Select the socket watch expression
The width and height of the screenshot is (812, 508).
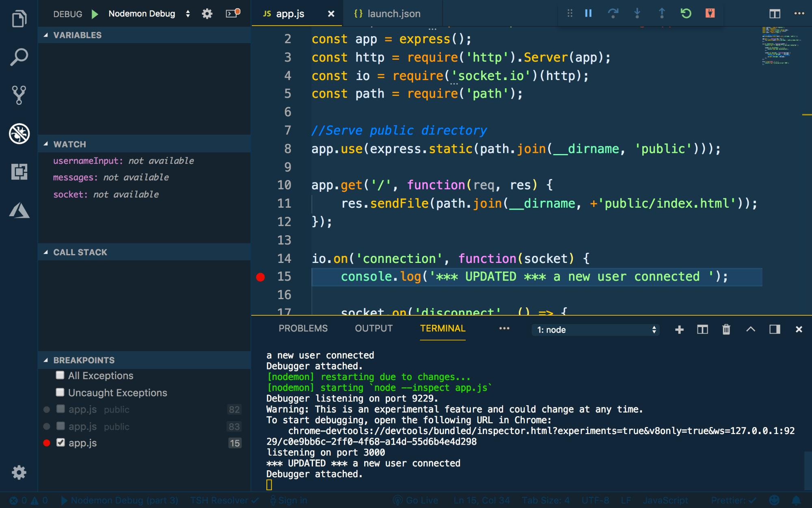pyautogui.click(x=144, y=195)
